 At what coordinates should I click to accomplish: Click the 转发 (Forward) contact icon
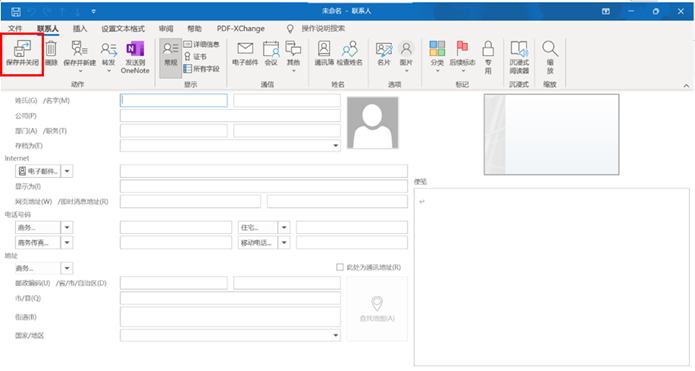109,49
